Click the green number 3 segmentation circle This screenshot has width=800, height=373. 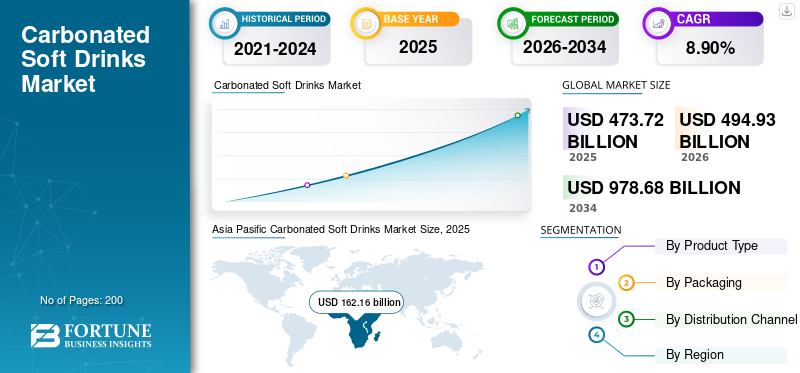626,319
